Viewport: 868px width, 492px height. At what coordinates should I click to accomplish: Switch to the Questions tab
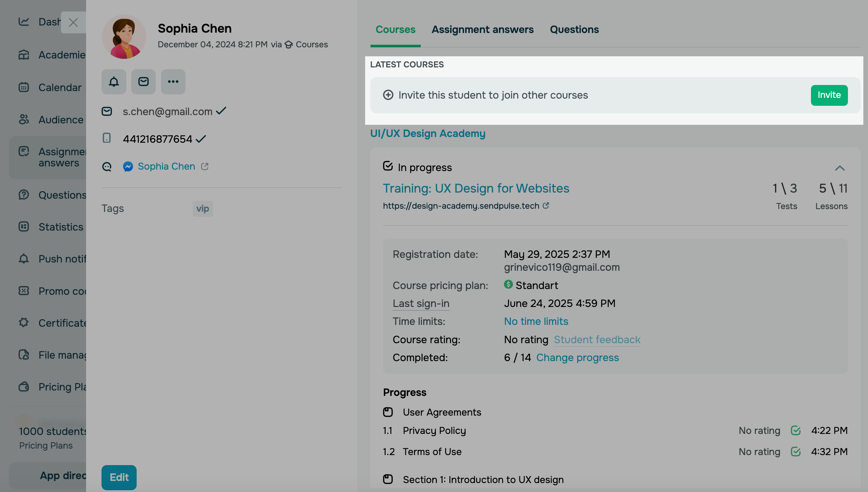574,29
